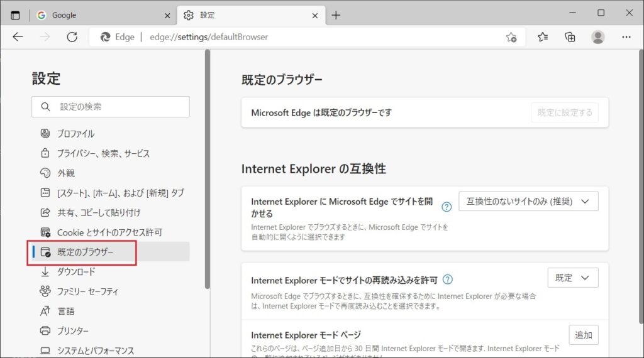This screenshot has width=644, height=358.
Task: Open the user profile avatar
Action: point(597,37)
